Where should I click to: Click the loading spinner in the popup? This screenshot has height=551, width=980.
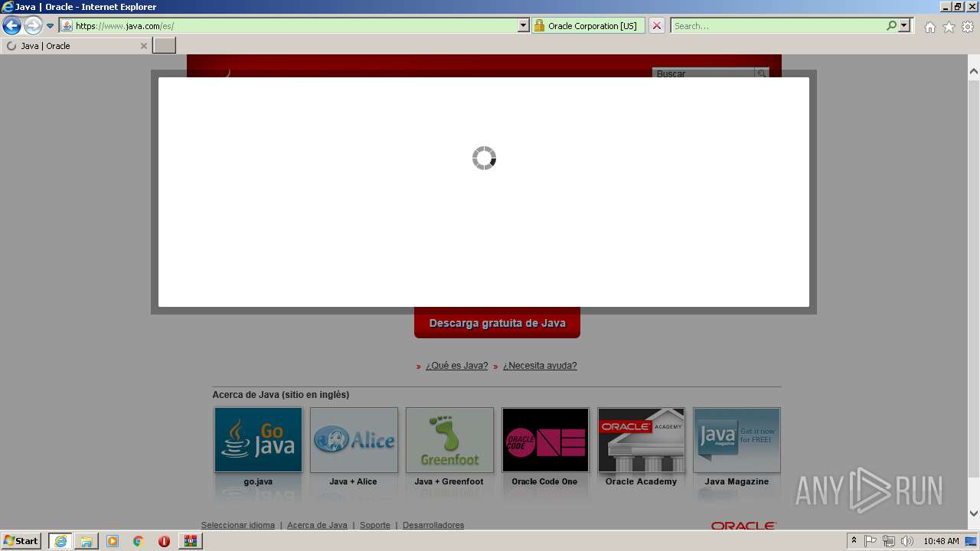pos(484,158)
